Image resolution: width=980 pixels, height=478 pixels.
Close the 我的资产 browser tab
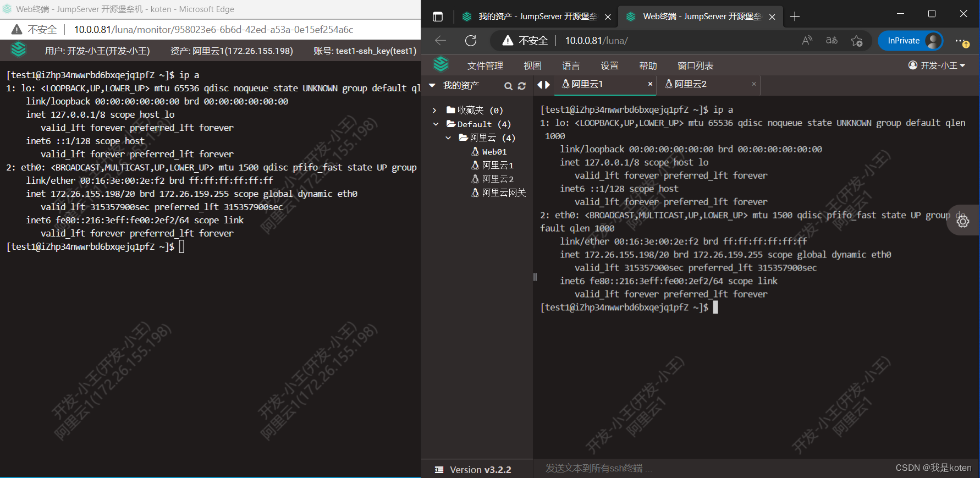click(x=608, y=17)
